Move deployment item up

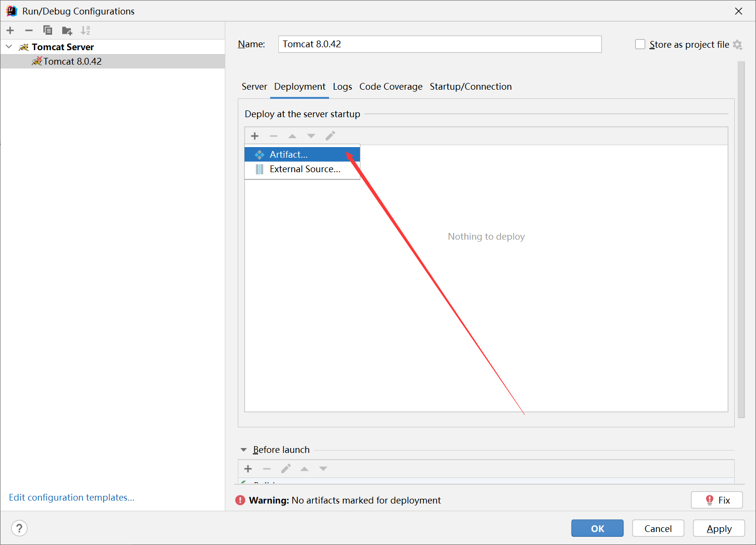coord(292,136)
